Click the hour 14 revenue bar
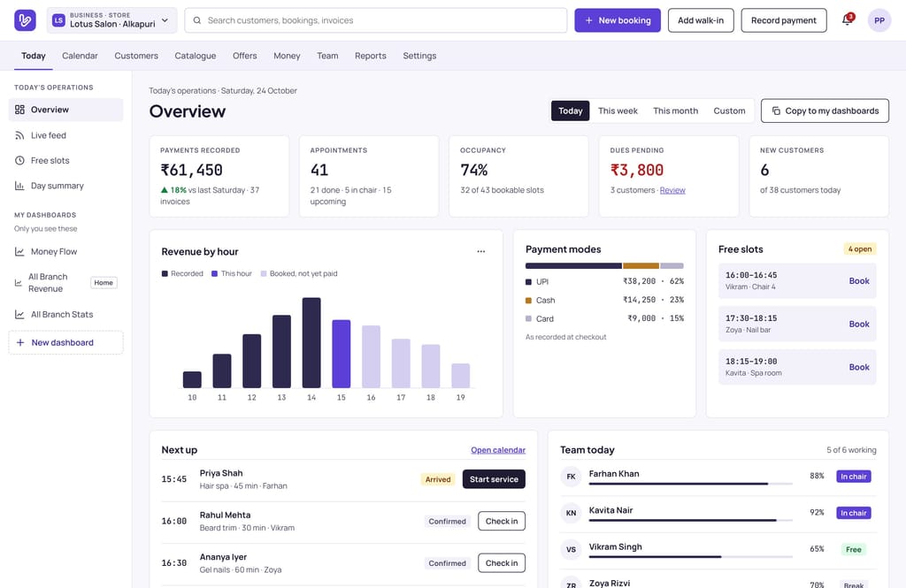Screen dimensions: 906x588 point(311,342)
